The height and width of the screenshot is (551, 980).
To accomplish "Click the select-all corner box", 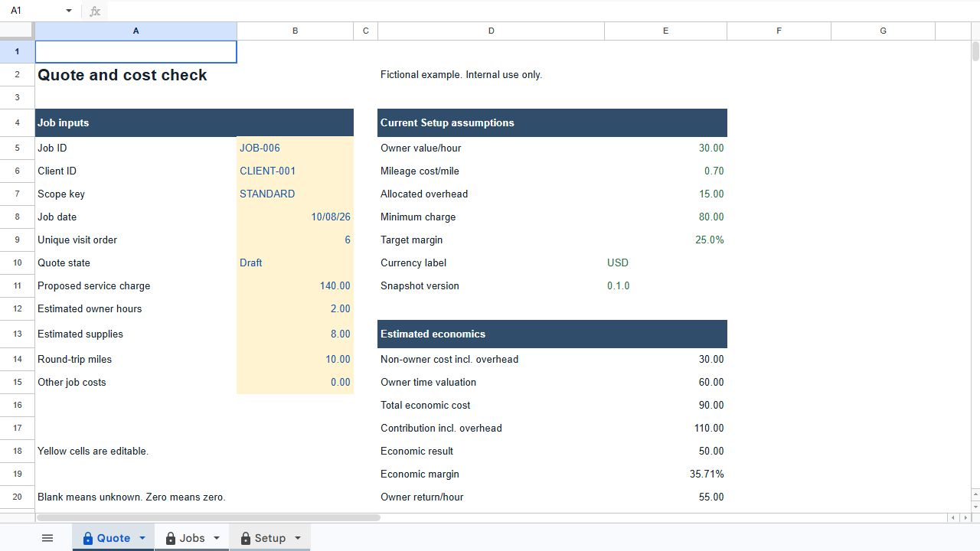I will click(17, 31).
